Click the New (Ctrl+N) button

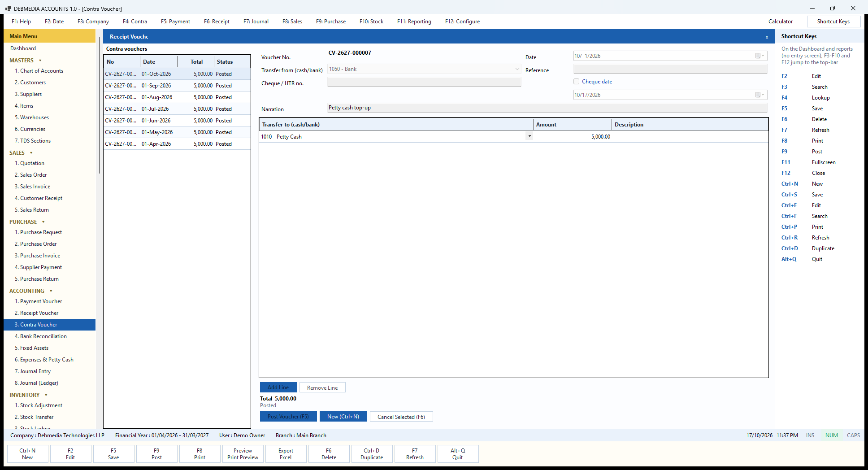click(343, 417)
